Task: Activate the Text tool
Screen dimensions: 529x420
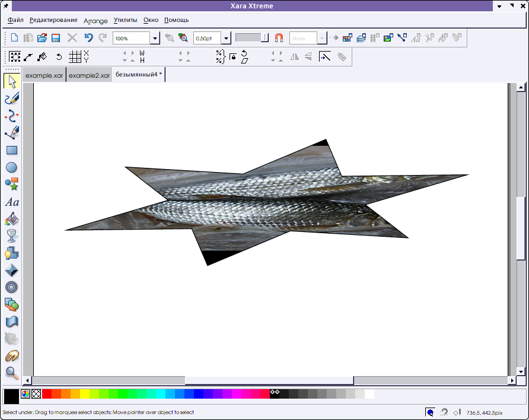Action: click(12, 202)
